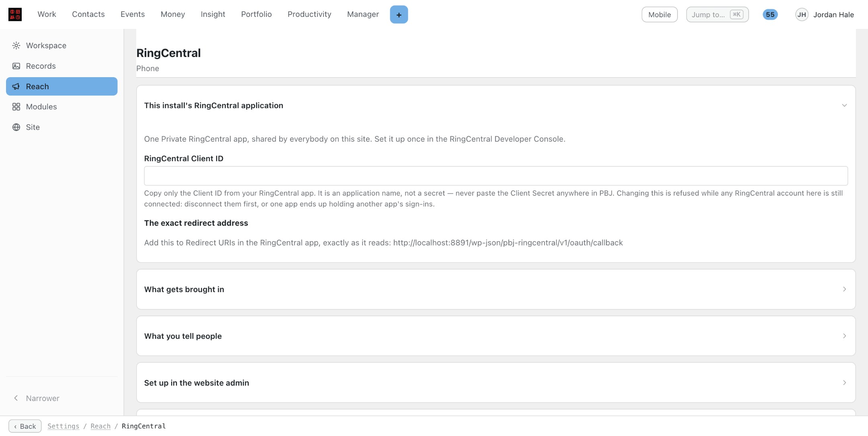Click the blue plus button

click(x=399, y=14)
